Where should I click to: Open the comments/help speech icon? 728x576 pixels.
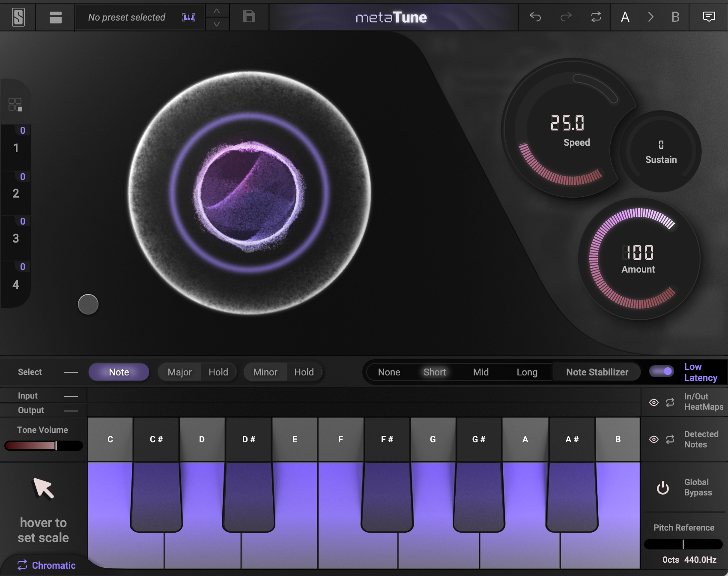point(709,17)
